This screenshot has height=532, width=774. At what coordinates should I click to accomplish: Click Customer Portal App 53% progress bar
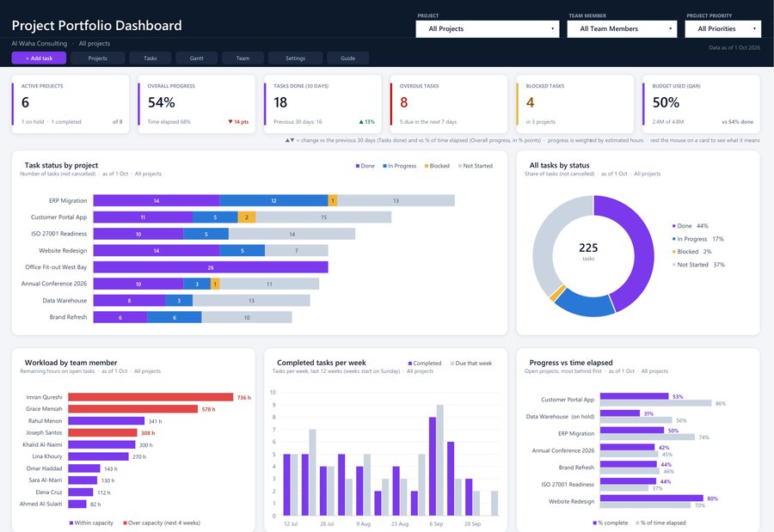pos(635,396)
